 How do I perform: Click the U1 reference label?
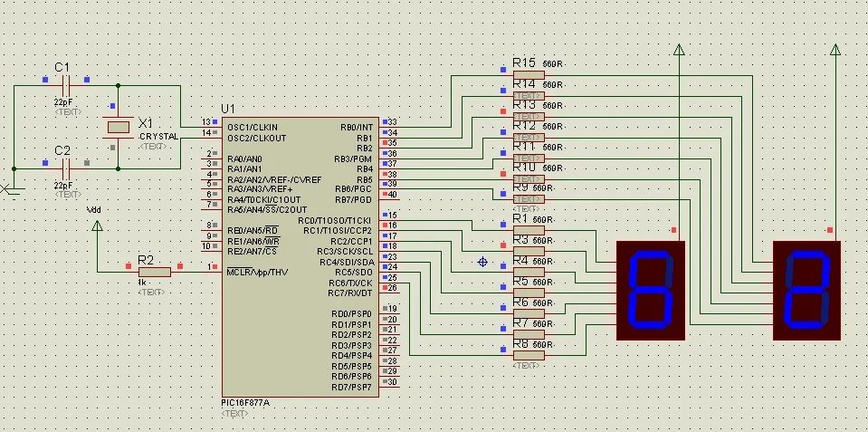[227, 109]
